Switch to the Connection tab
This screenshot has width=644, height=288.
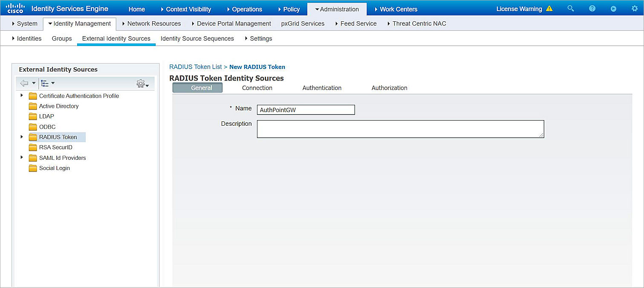coord(257,88)
